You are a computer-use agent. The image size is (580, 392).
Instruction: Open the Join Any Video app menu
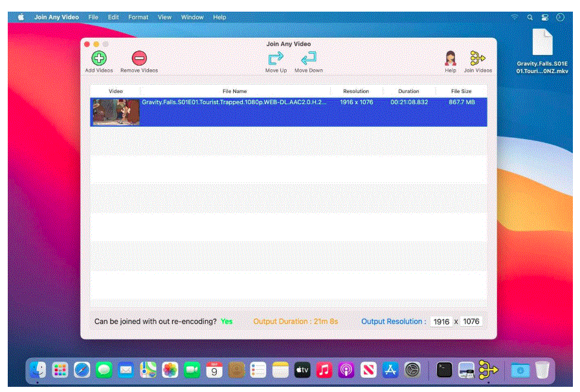coord(56,17)
